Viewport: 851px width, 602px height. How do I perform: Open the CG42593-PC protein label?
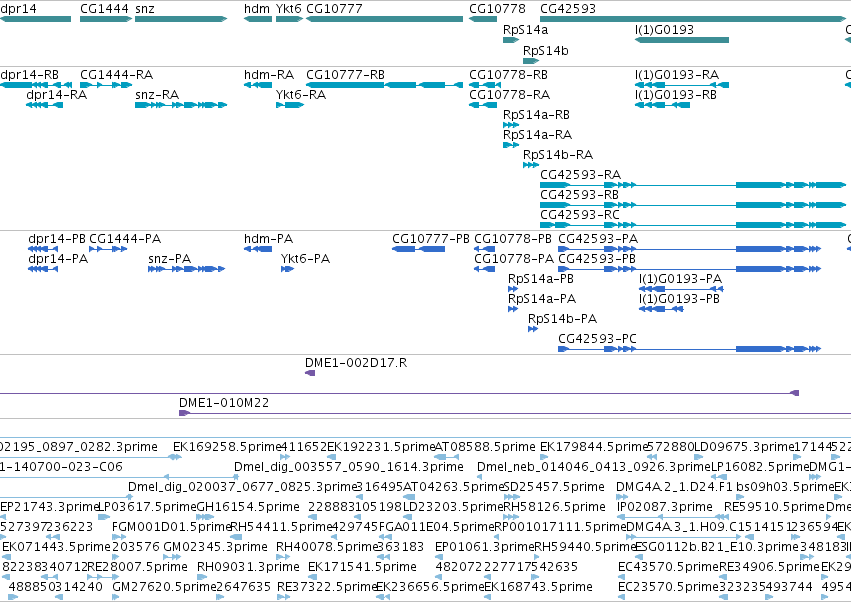click(x=597, y=339)
